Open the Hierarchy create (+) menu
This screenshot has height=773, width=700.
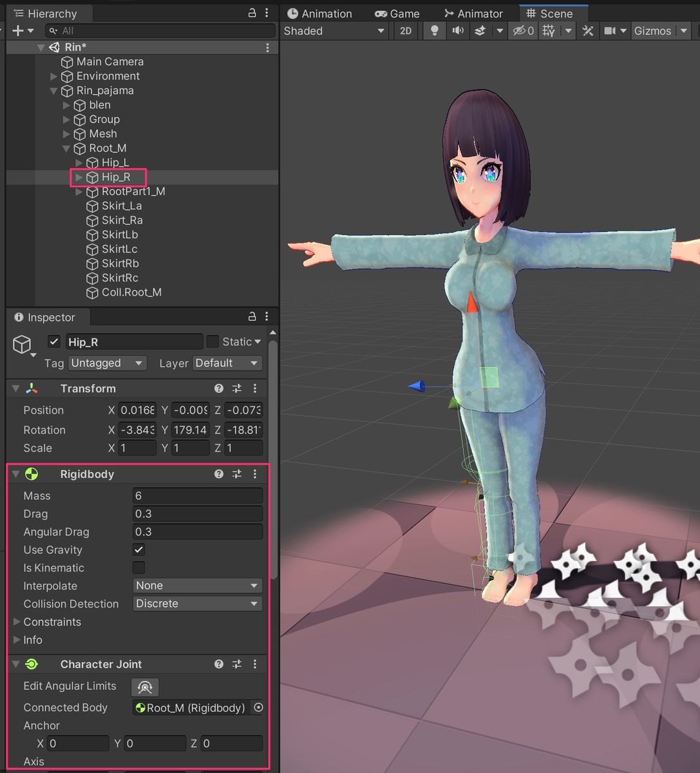[23, 30]
